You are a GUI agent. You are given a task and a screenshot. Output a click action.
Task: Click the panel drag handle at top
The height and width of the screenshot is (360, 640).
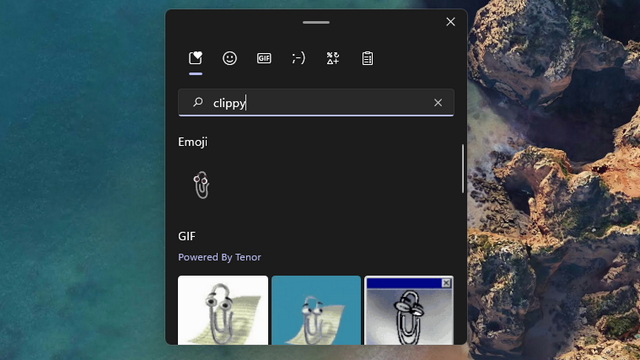pos(316,22)
